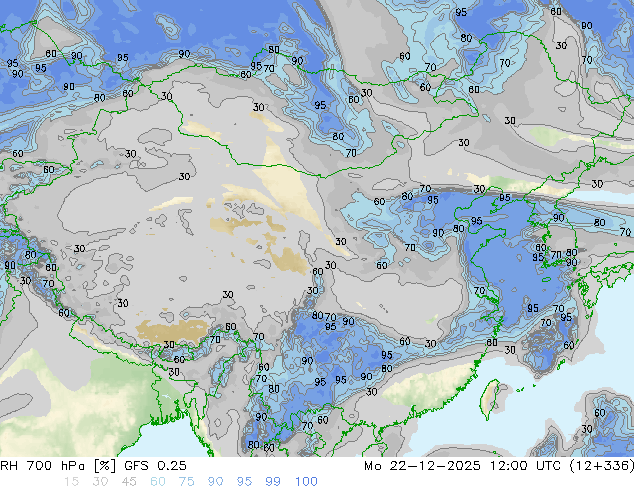Select legend value 30 in the bottom color scale
Screen dimensions: 634x490
(x=100, y=482)
